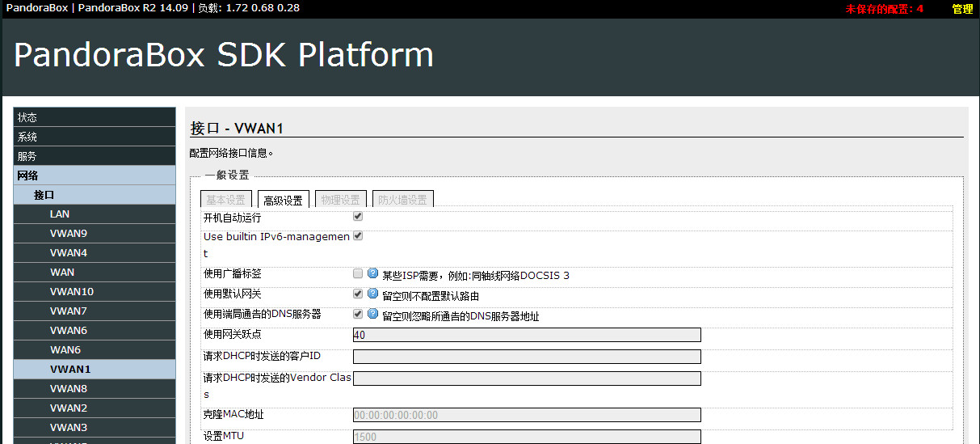The width and height of the screenshot is (980, 444).
Task: Open WAN interface page
Action: click(95, 273)
